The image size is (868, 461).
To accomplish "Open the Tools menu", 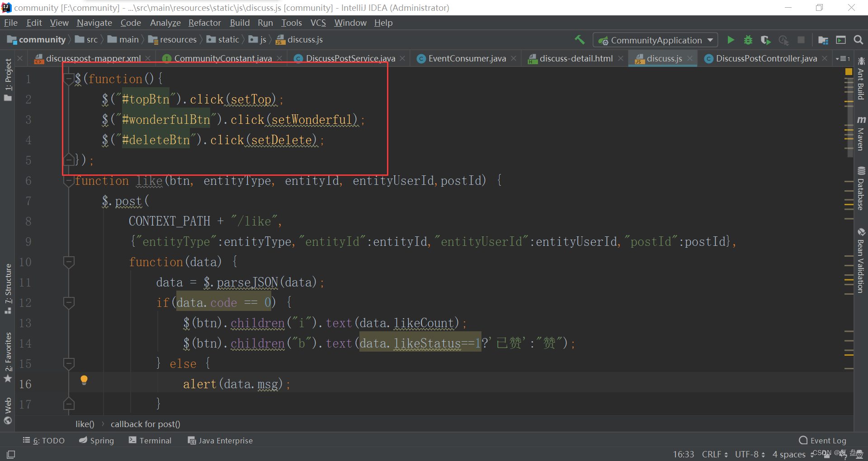I will point(291,23).
